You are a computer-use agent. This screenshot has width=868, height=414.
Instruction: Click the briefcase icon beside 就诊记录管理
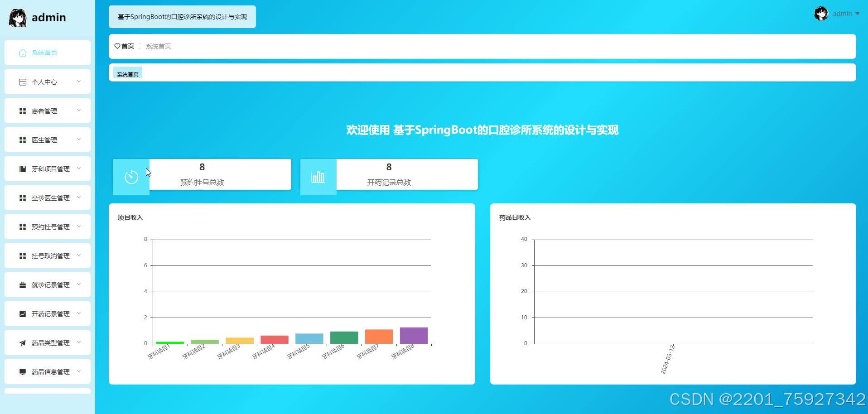pos(23,285)
